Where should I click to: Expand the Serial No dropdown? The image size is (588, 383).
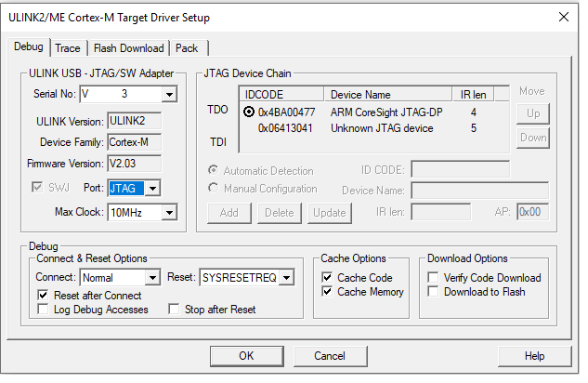(x=169, y=94)
